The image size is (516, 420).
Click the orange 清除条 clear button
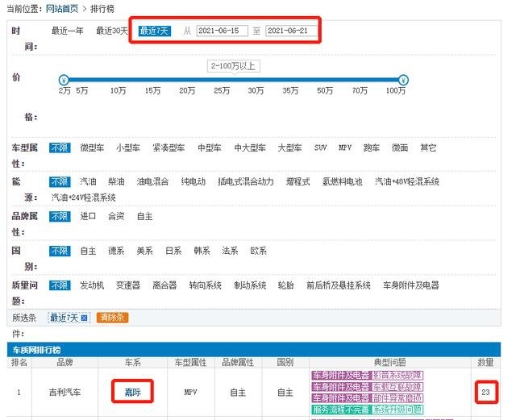point(112,318)
